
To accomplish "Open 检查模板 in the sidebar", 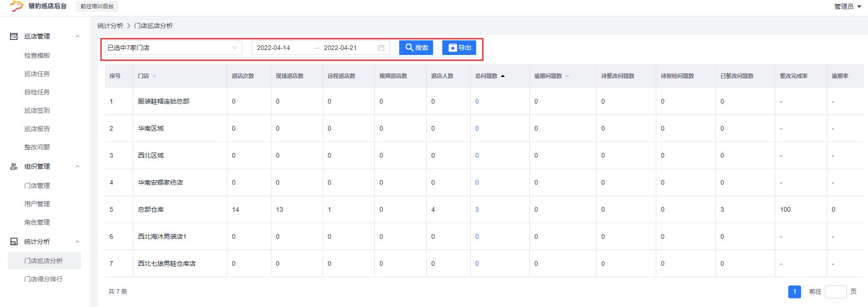I will tap(37, 55).
